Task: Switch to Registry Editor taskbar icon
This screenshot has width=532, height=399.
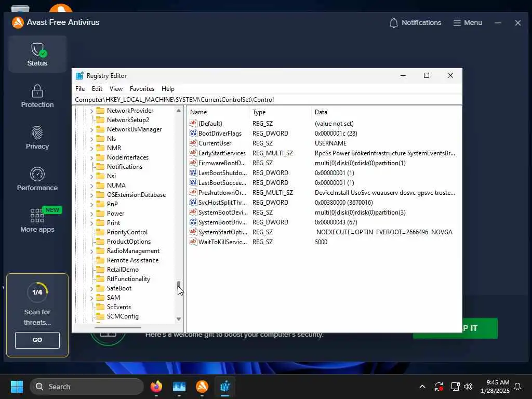Action: tap(225, 387)
